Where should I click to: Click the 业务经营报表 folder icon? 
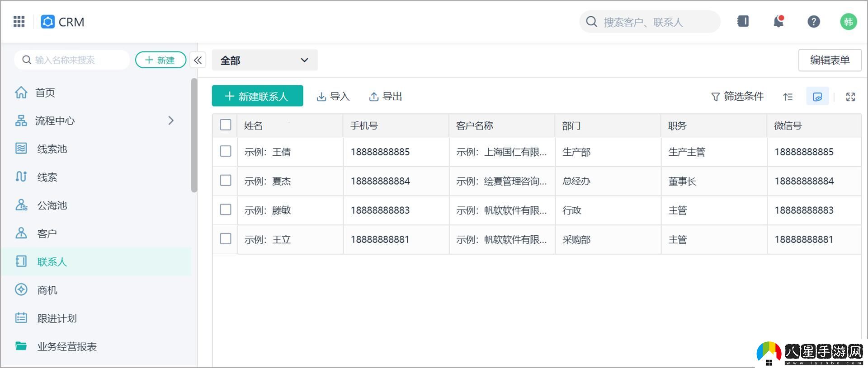coord(21,346)
